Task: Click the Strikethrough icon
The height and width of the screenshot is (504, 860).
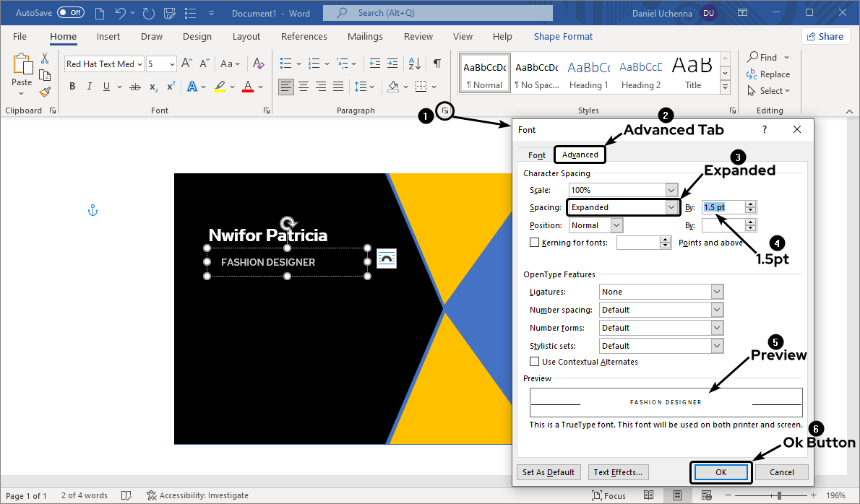Action: (134, 87)
